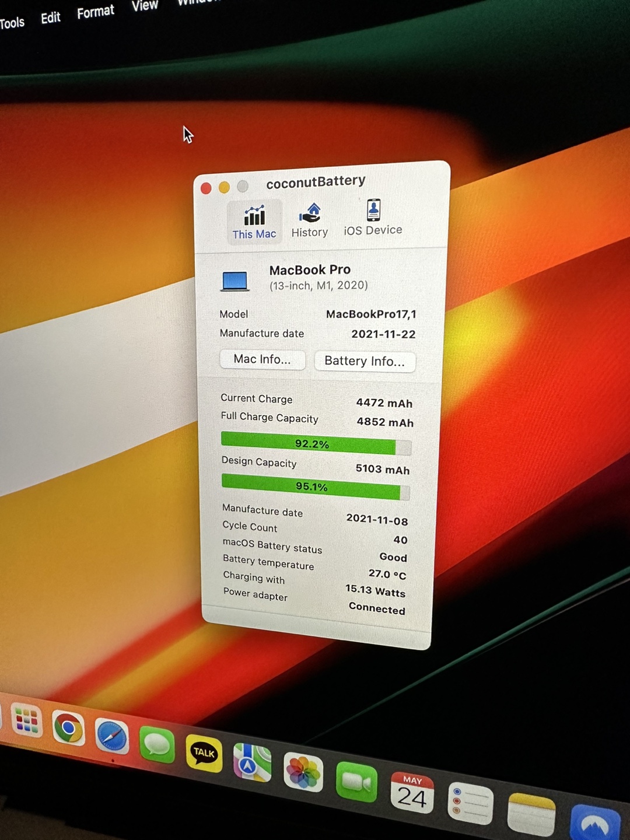Open Reminders from the Dock
The width and height of the screenshot is (630, 840).
click(x=470, y=804)
